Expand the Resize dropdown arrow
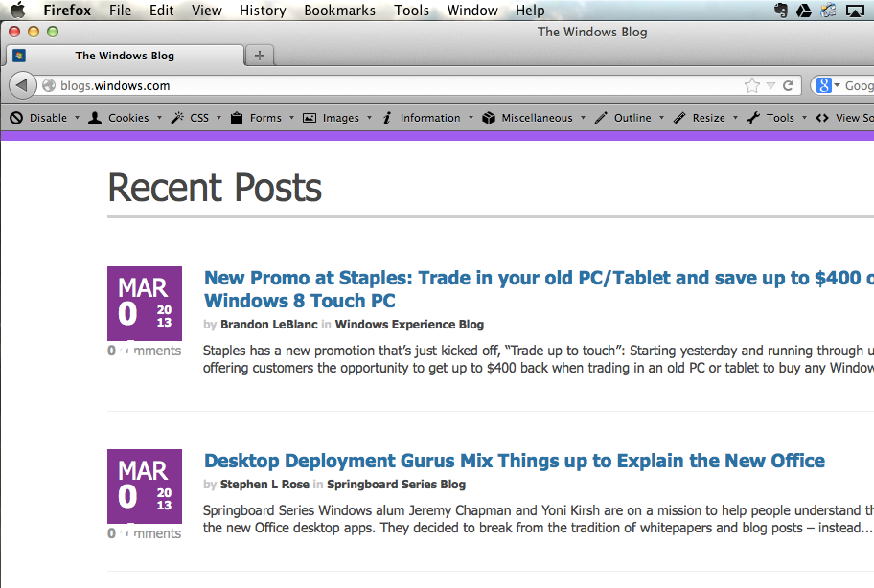Image resolution: width=874 pixels, height=588 pixels. coord(735,118)
